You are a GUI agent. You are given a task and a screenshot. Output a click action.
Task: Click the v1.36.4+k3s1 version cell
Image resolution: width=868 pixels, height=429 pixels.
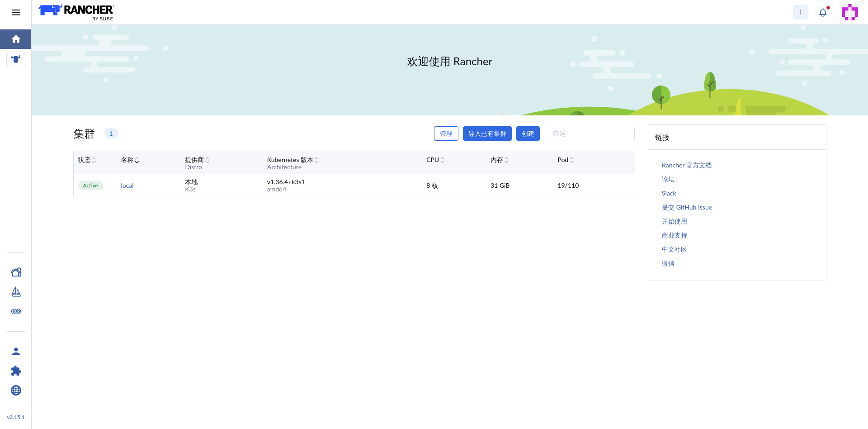(286, 182)
